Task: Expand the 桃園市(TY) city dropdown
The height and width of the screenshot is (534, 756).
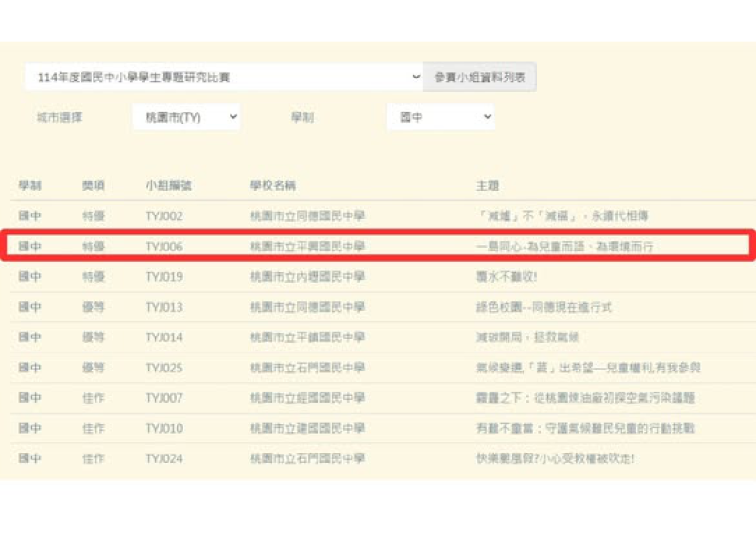Action: (x=185, y=117)
